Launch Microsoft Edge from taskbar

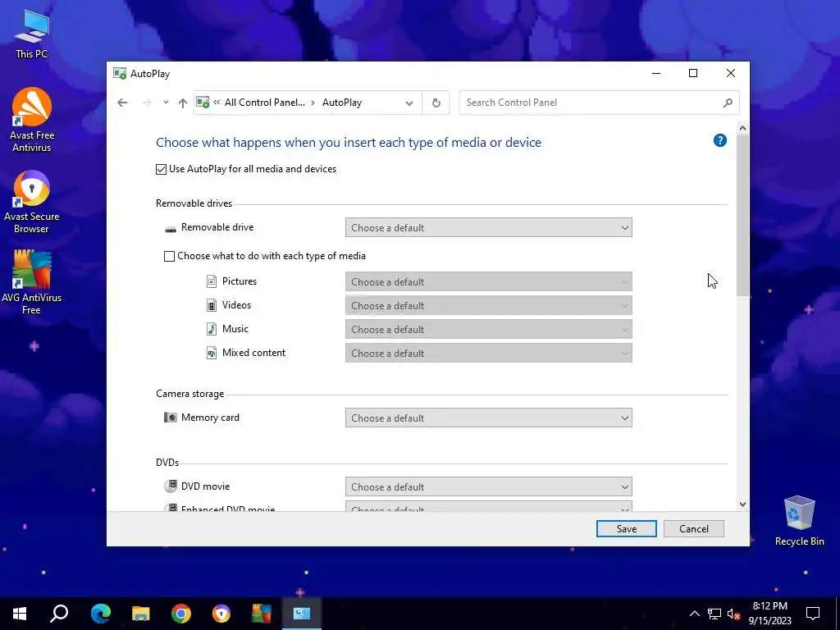click(x=100, y=614)
